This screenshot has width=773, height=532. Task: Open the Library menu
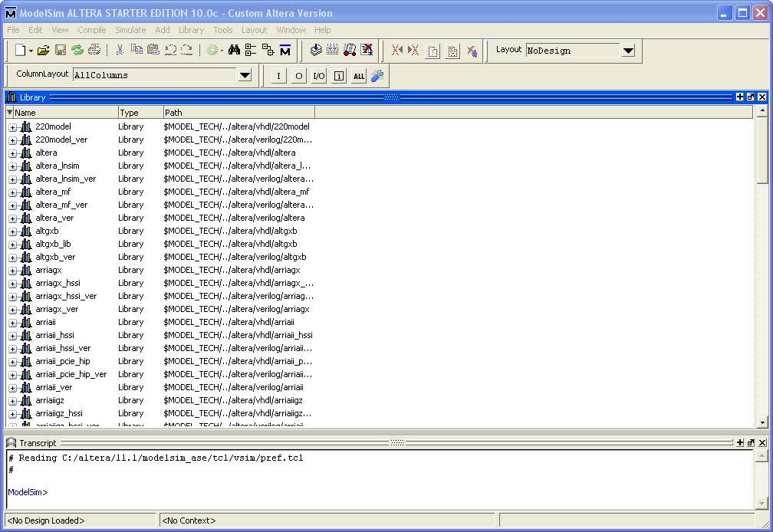coord(191,30)
